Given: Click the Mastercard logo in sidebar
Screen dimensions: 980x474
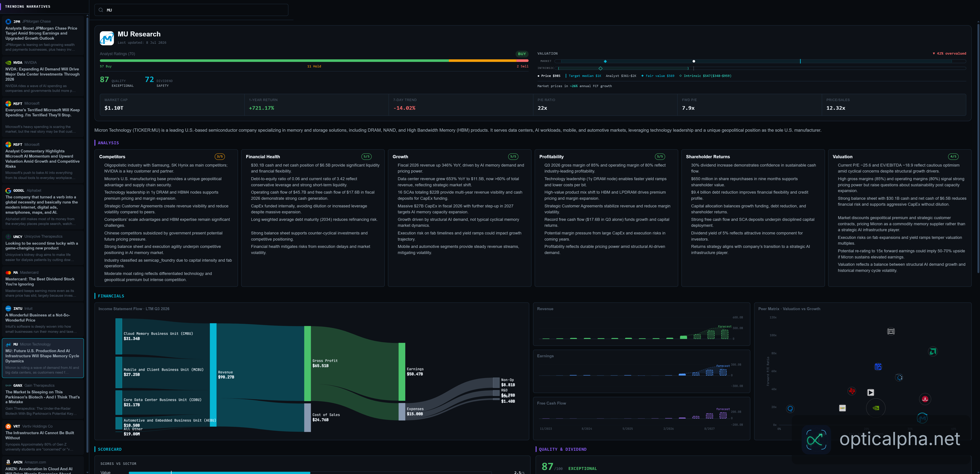Looking at the screenshot, I should coord(8,273).
